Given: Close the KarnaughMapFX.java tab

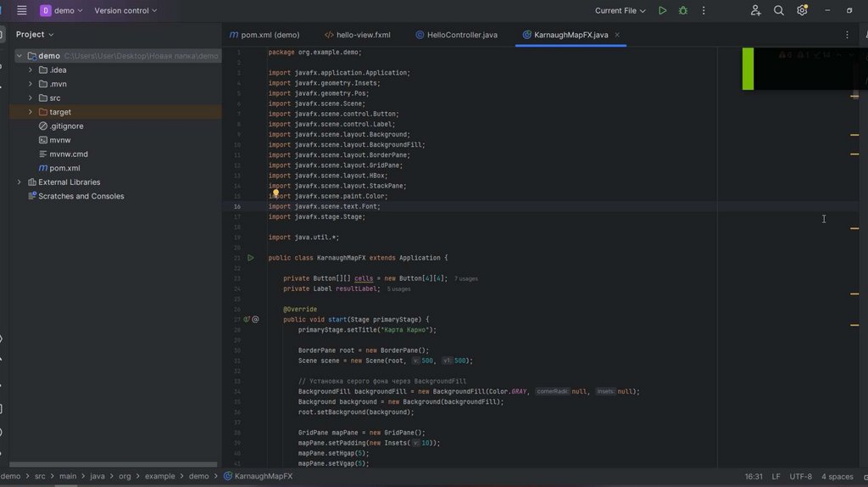Looking at the screenshot, I should coord(617,35).
